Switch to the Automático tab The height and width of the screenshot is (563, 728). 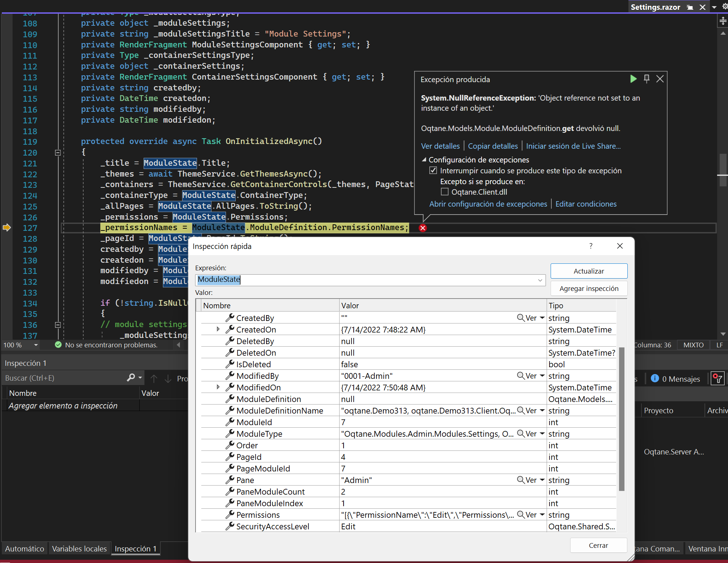tap(25, 549)
